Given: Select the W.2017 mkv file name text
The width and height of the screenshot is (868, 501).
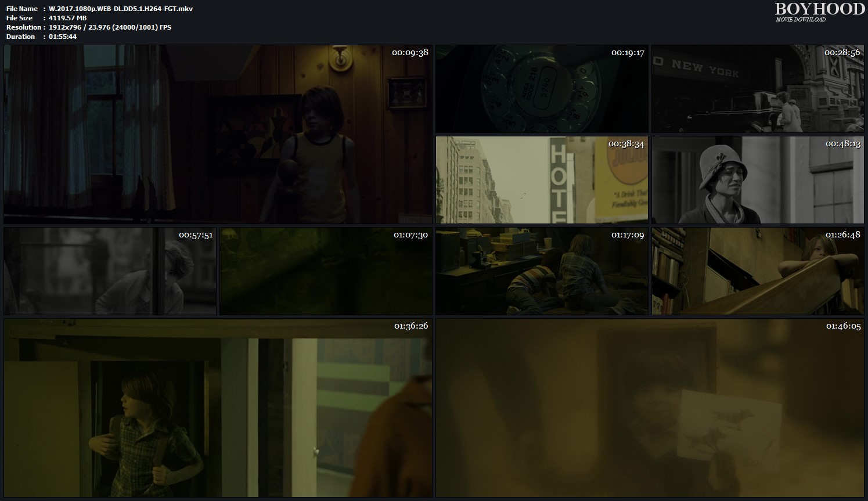Looking at the screenshot, I should point(121,9).
